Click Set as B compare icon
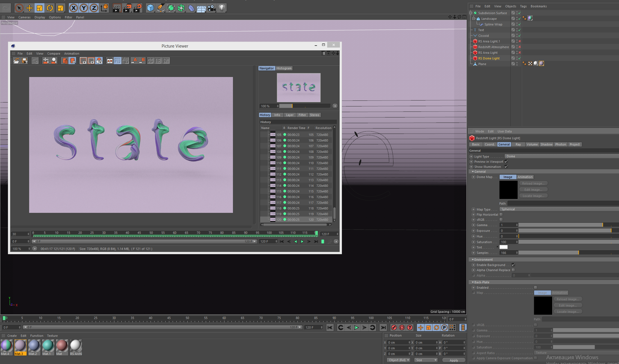The height and width of the screenshot is (364, 619). [x=142, y=61]
